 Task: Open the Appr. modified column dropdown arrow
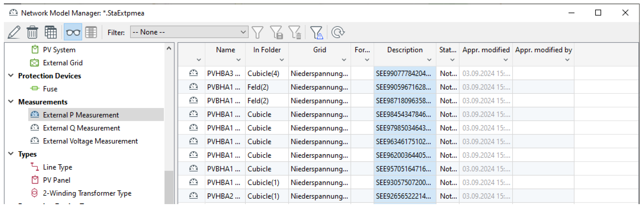pyautogui.click(x=506, y=60)
